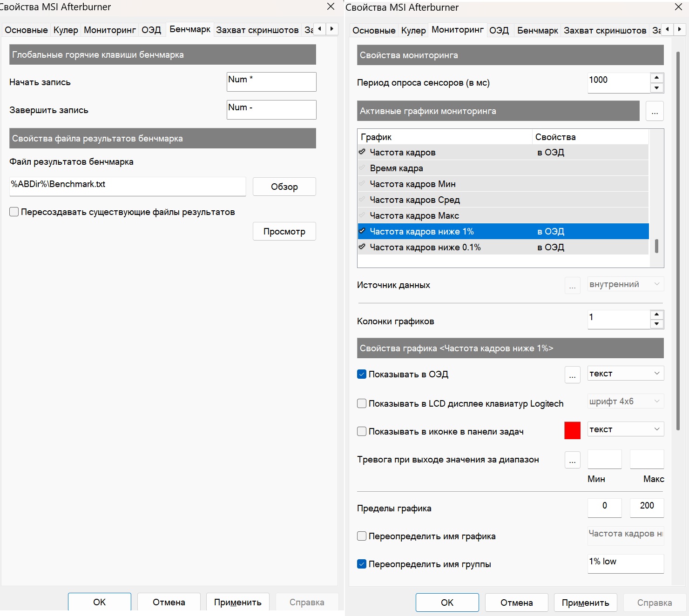
Task: Select Частота кадров ниже 0.1% row
Action: pyautogui.click(x=503, y=247)
